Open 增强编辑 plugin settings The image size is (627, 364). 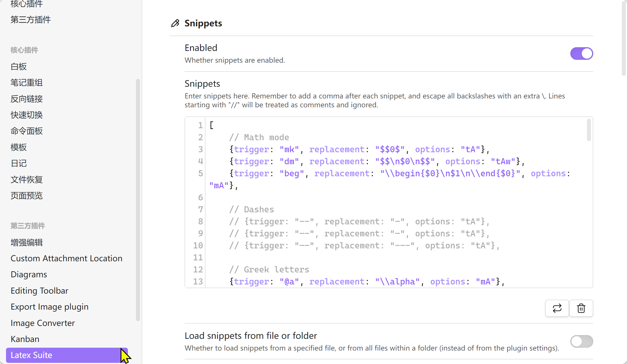pyautogui.click(x=27, y=242)
